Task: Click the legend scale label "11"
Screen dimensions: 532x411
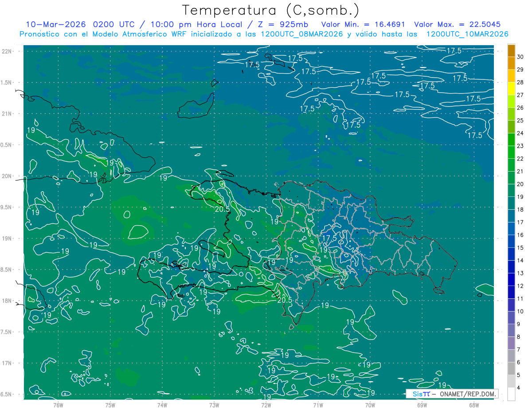Action: (520, 298)
